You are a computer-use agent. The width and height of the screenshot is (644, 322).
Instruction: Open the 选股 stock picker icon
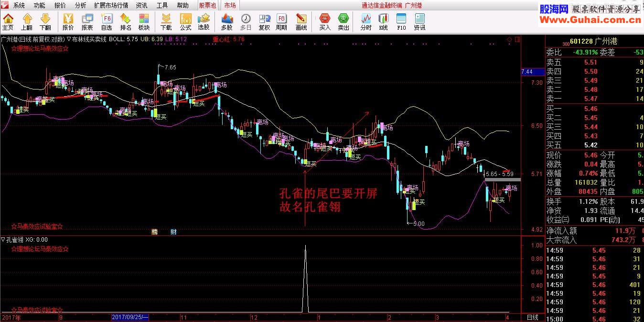(204, 22)
